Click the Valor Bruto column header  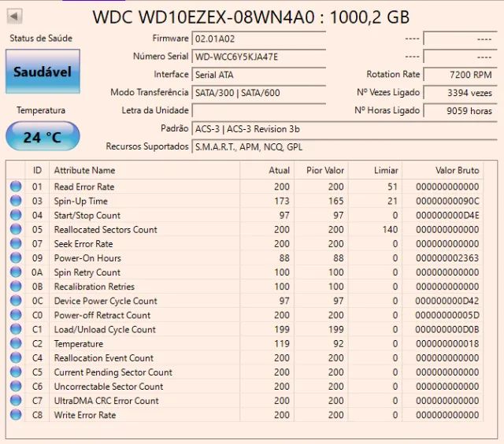click(x=443, y=170)
